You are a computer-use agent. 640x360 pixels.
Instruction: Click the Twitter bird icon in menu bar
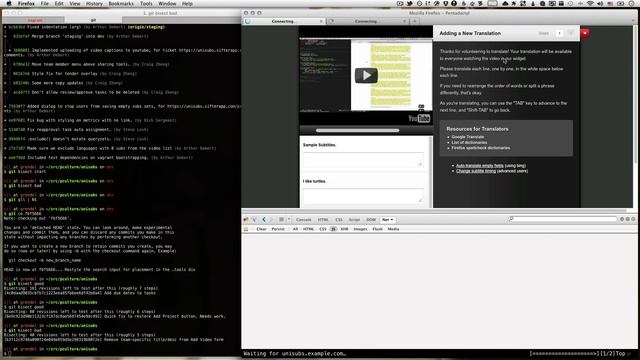[409, 4]
